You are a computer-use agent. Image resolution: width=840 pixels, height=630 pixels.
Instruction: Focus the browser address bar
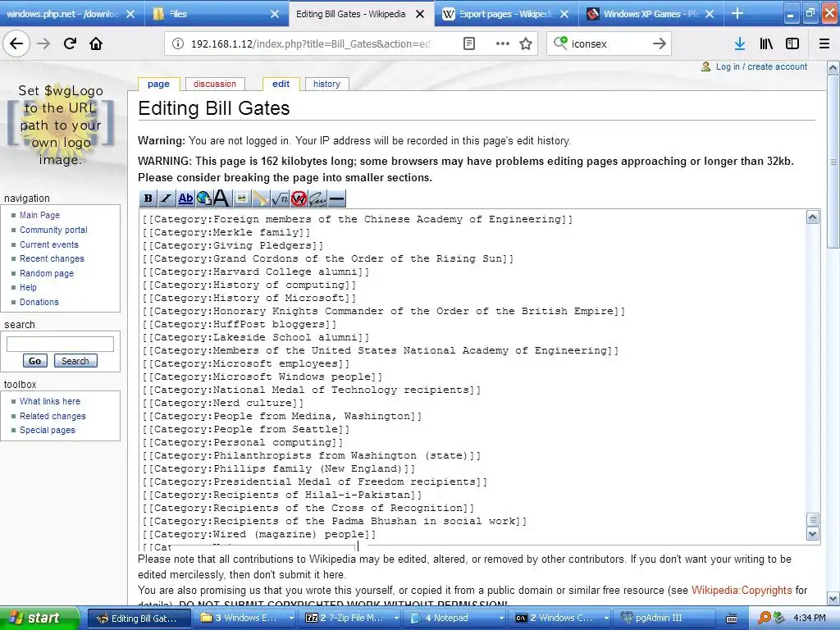click(x=310, y=43)
